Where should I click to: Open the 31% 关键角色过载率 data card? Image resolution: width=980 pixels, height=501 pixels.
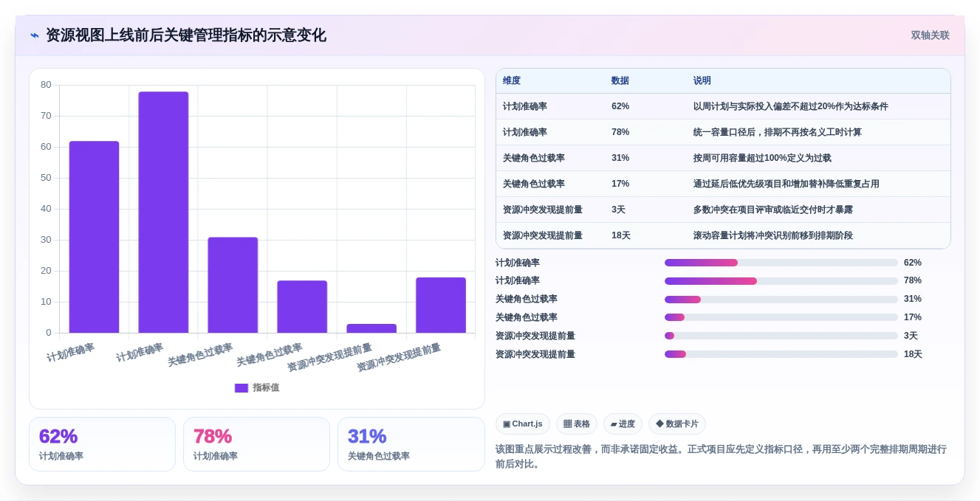click(411, 444)
